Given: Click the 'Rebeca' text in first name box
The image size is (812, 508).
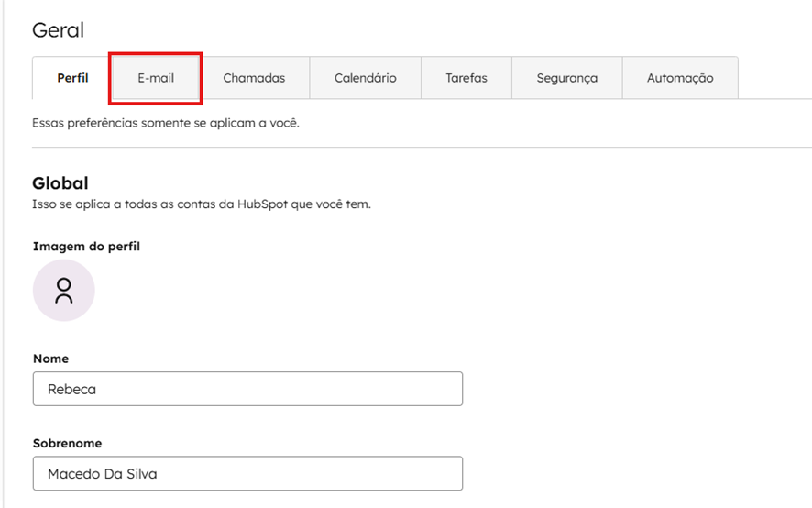Looking at the screenshot, I should (x=71, y=389).
